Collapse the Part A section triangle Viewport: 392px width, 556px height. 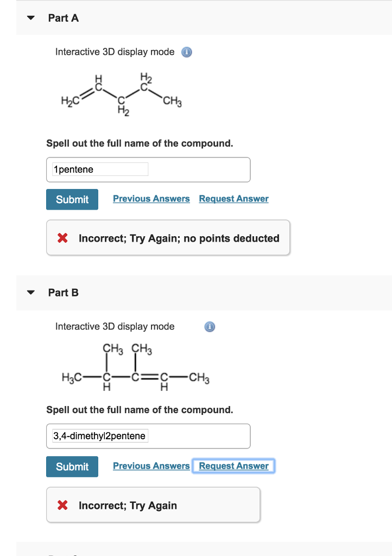pos(31,18)
